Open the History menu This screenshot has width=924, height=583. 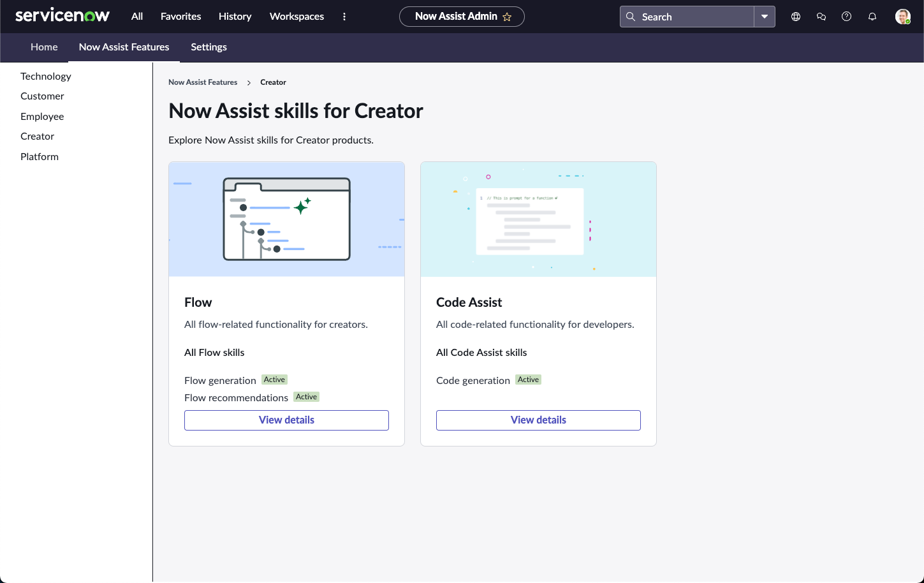click(235, 17)
